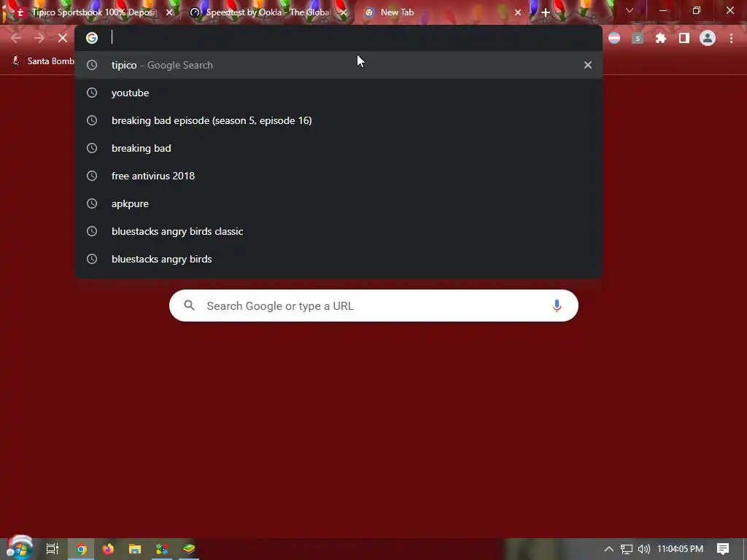This screenshot has width=747, height=560.
Task: Select the apkpure suggestion
Action: pos(338,203)
